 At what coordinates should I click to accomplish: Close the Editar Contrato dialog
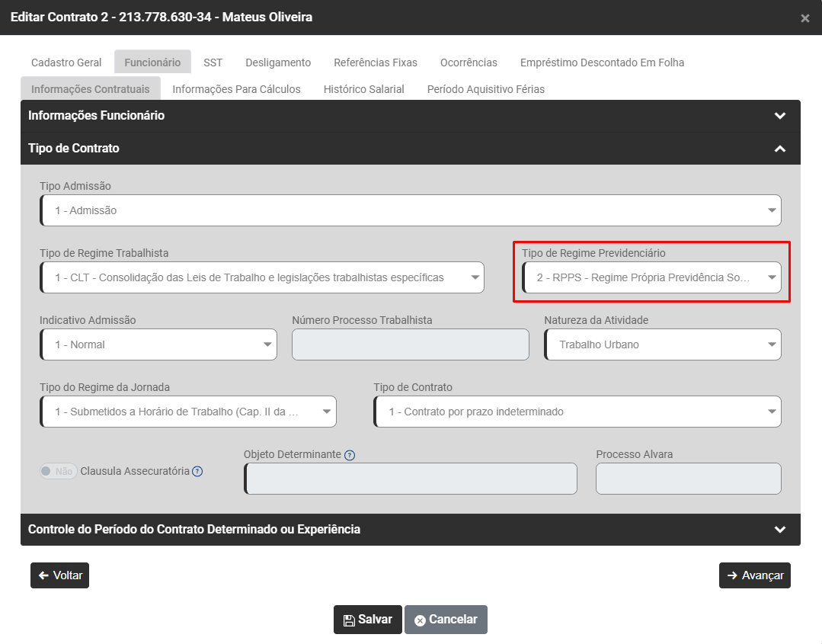[x=804, y=18]
